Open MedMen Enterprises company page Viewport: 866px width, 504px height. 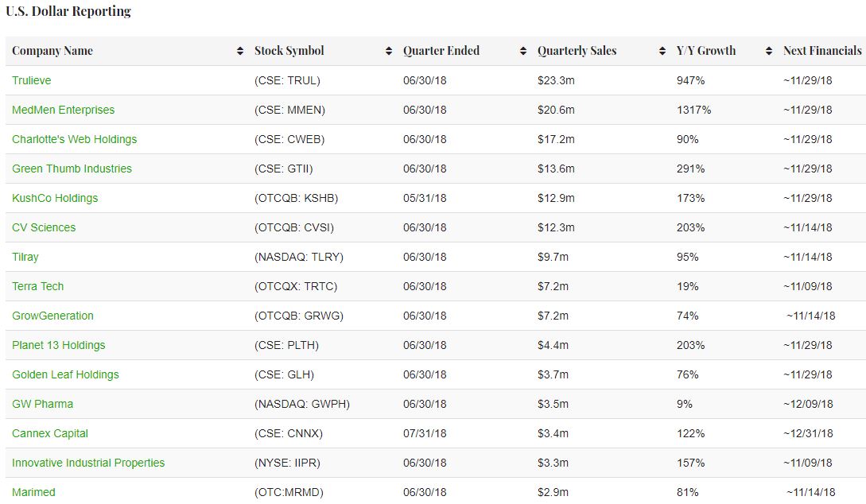(x=63, y=110)
